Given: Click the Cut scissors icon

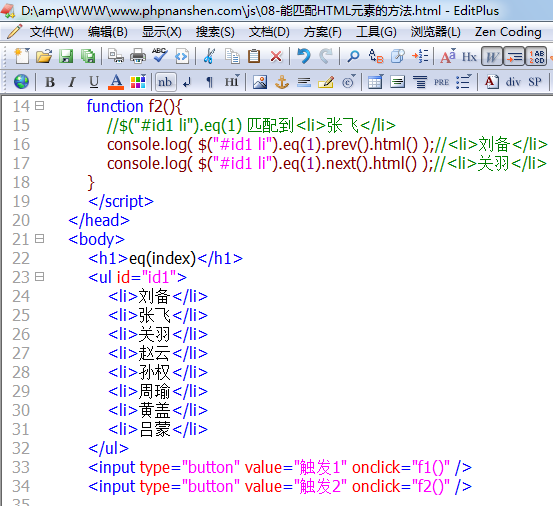Looking at the screenshot, I should click(209, 56).
